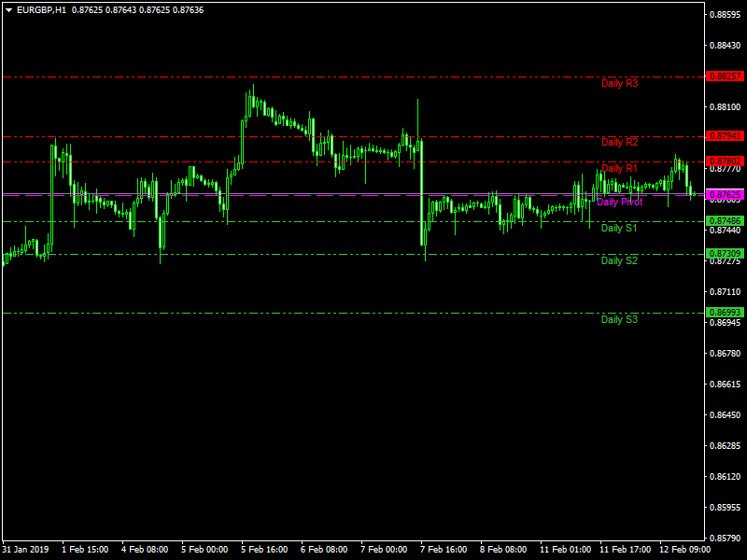Viewport: 747px width, 560px height.
Task: Click the Daily S1 support label
Action: [x=619, y=228]
